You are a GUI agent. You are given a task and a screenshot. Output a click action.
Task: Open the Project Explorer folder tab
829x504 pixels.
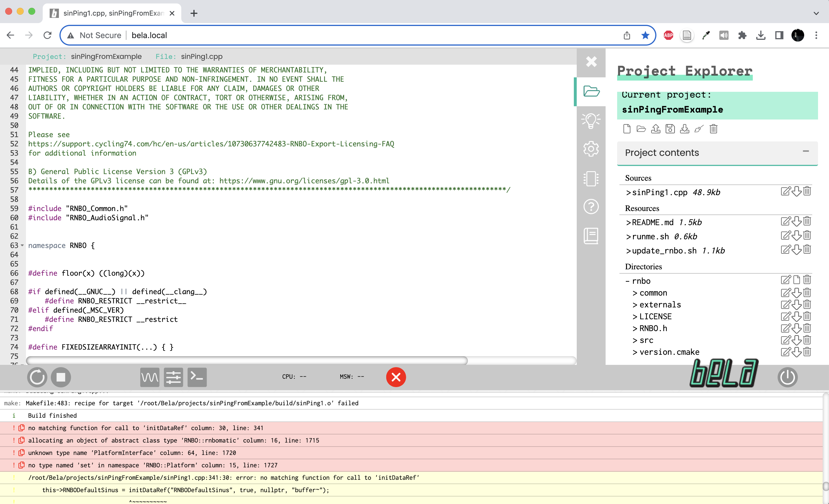click(591, 91)
